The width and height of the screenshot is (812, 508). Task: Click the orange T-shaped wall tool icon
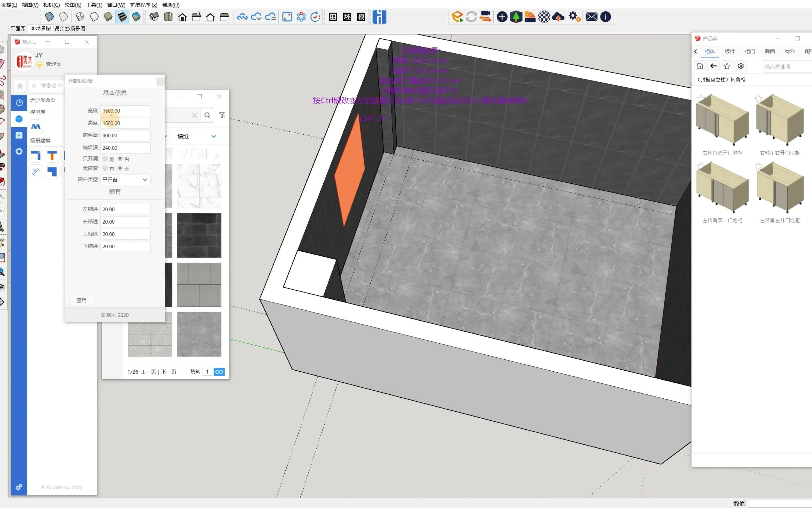coord(52,155)
